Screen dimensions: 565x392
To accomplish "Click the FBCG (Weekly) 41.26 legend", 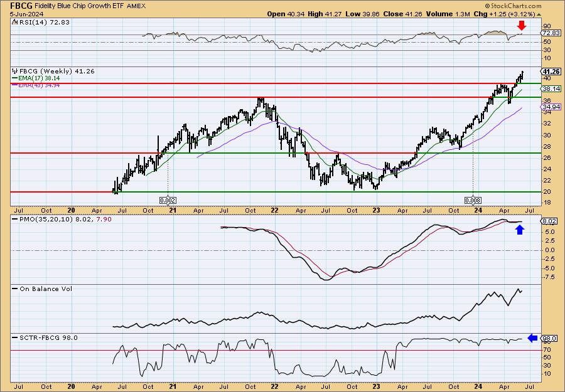I will pos(56,72).
